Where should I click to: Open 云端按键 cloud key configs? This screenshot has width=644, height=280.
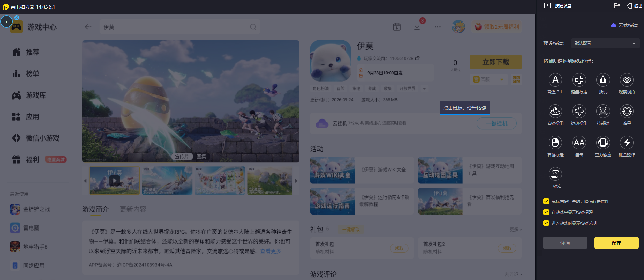coord(624,25)
